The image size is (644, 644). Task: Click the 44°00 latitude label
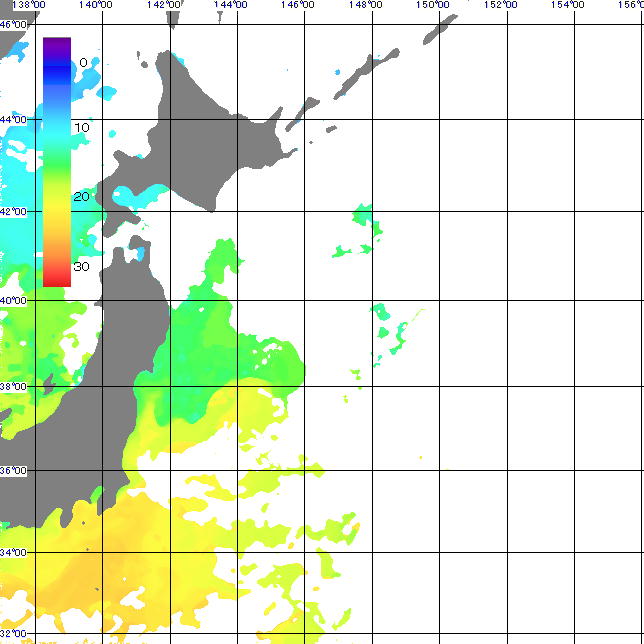pyautogui.click(x=13, y=119)
